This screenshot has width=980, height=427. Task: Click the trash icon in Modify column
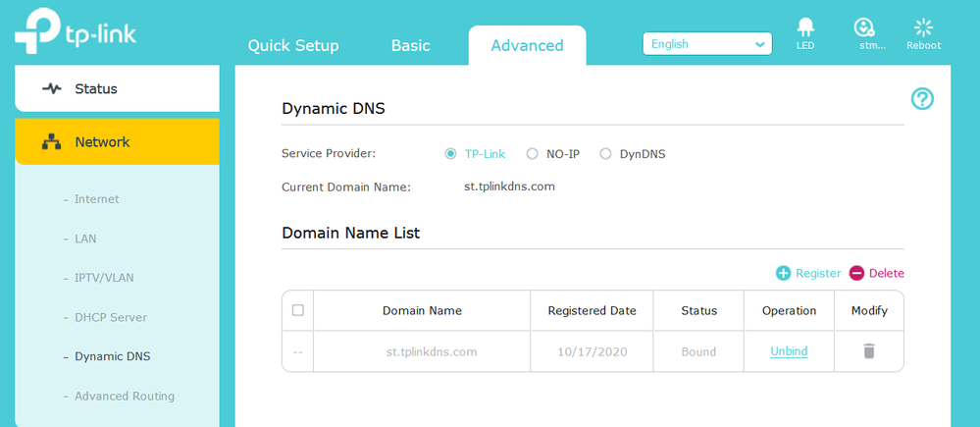click(868, 350)
